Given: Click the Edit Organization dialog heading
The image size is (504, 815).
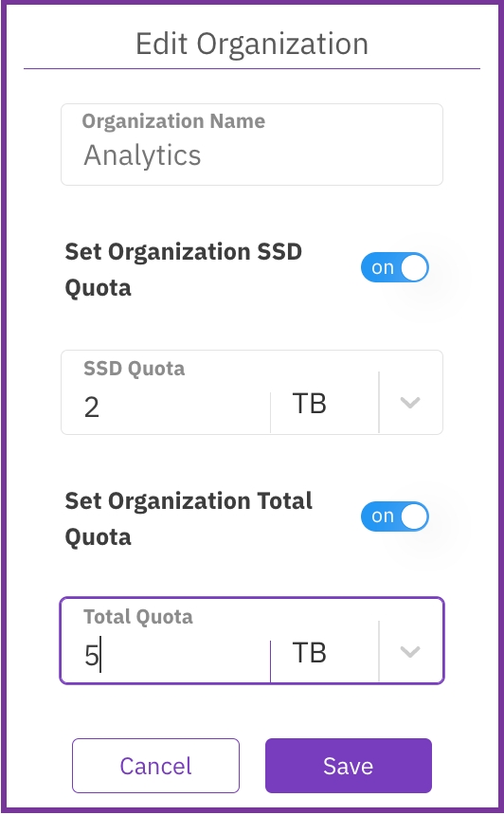Looking at the screenshot, I should click(252, 44).
